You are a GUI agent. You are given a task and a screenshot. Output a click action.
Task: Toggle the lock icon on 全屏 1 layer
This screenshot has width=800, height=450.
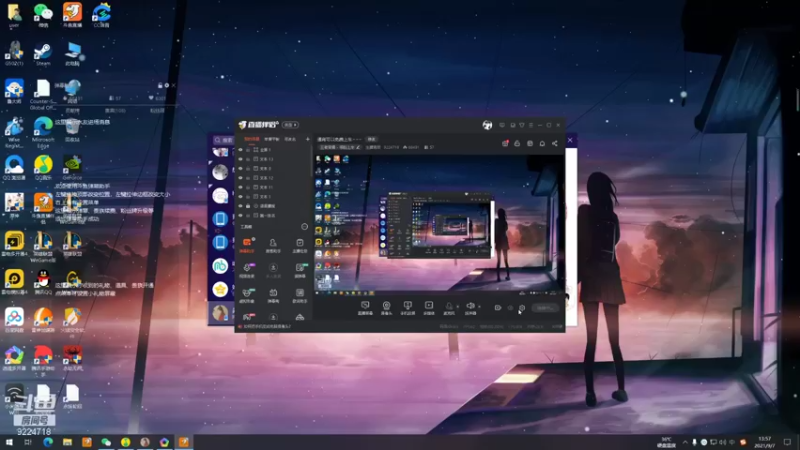click(x=248, y=150)
